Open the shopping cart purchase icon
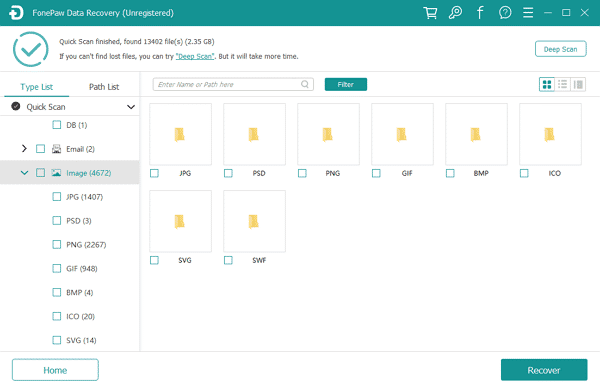This screenshot has height=392, width=600. coord(430,13)
